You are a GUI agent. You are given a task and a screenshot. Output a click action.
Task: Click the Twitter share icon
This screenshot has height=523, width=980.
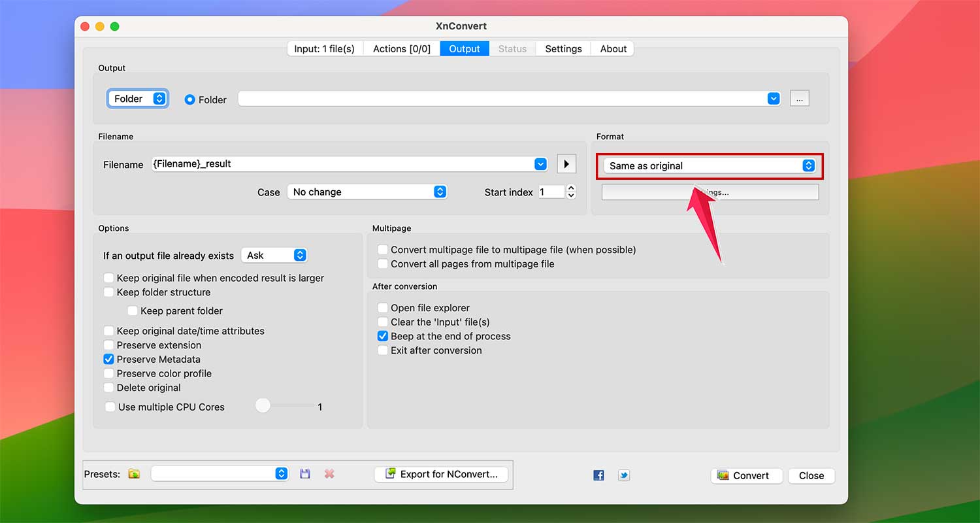click(x=623, y=475)
